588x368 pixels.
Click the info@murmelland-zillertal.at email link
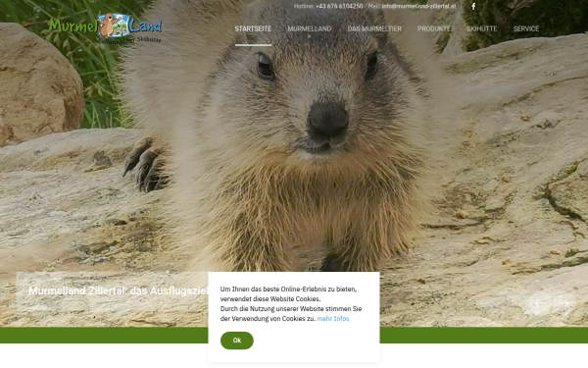point(418,6)
